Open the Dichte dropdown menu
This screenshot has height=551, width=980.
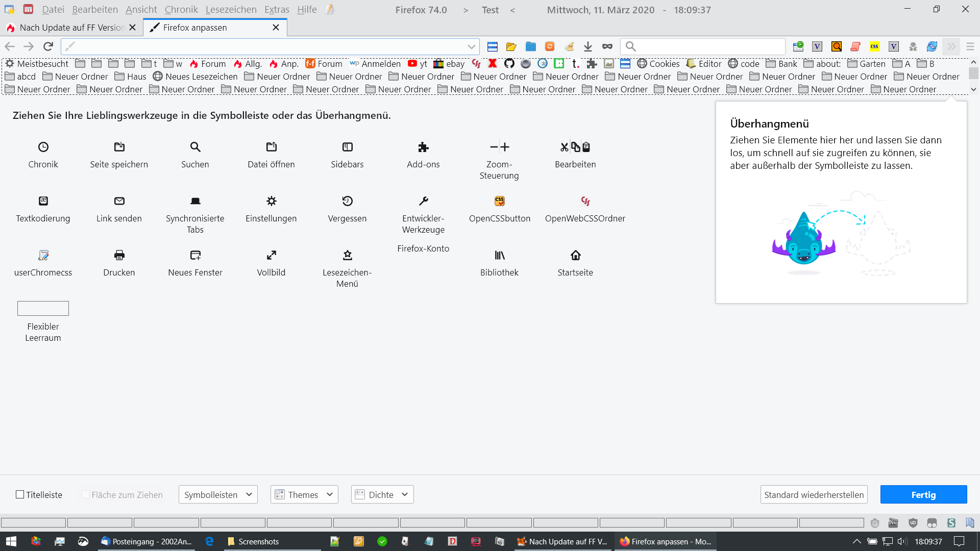coord(382,494)
